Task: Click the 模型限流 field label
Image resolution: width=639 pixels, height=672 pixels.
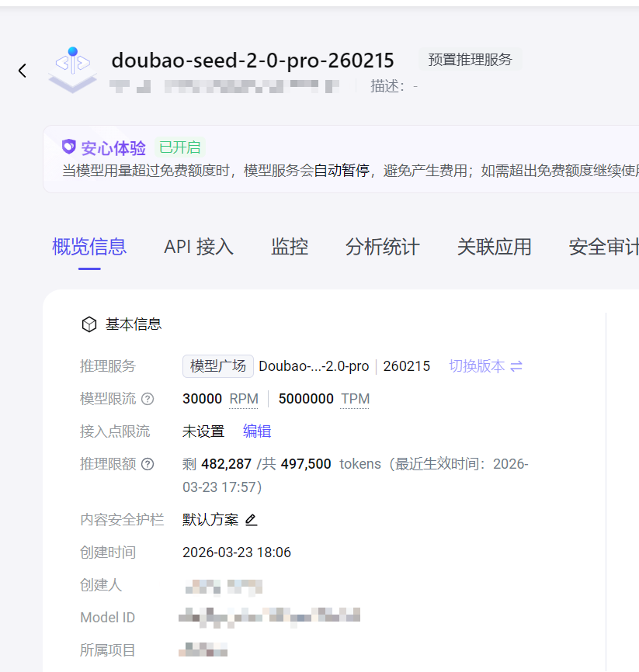Action: click(x=108, y=399)
